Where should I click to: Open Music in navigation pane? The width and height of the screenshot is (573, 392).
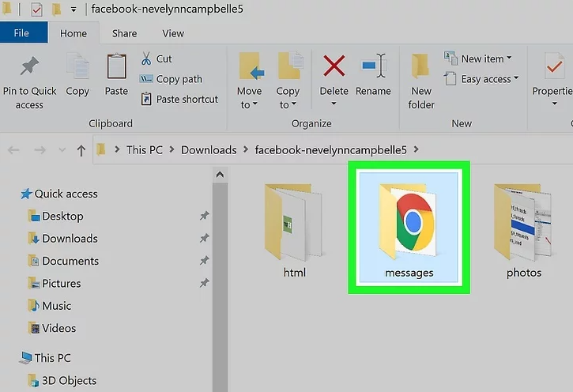click(x=50, y=305)
